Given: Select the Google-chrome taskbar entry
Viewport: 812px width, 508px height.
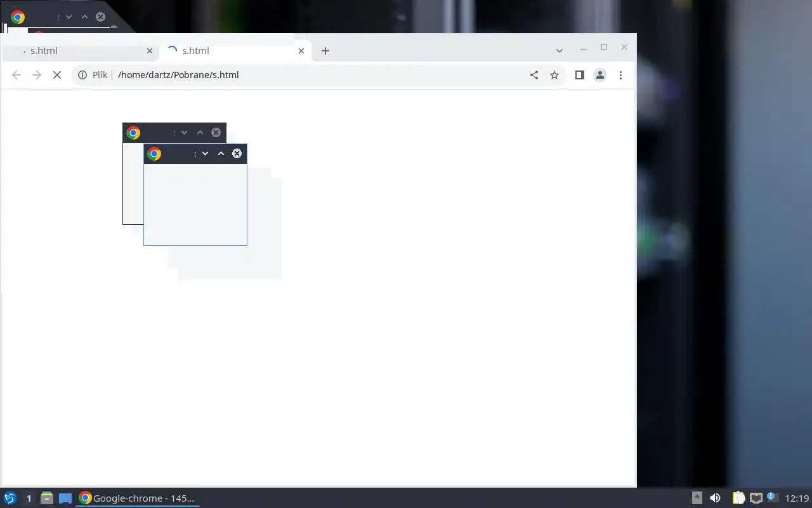Looking at the screenshot, I should [x=137, y=498].
